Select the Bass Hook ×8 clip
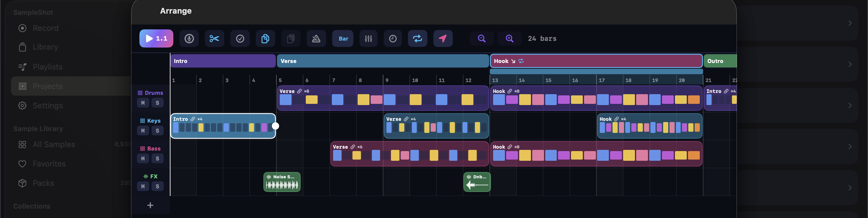The height and width of the screenshot is (218, 868). (x=596, y=154)
